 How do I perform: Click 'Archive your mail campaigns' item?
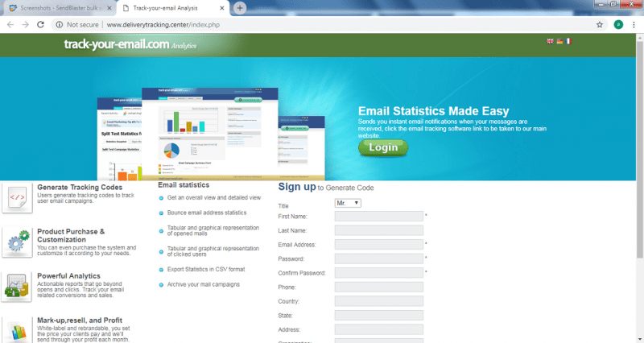tap(204, 285)
